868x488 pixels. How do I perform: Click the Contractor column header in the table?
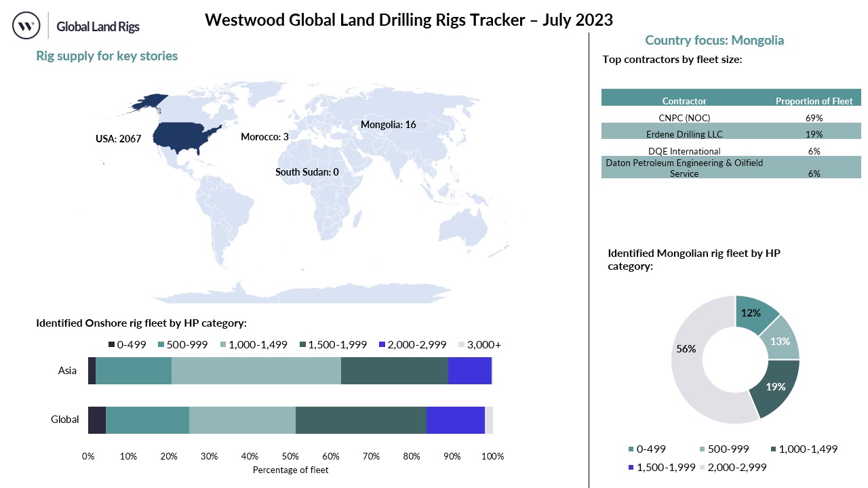[x=684, y=101]
